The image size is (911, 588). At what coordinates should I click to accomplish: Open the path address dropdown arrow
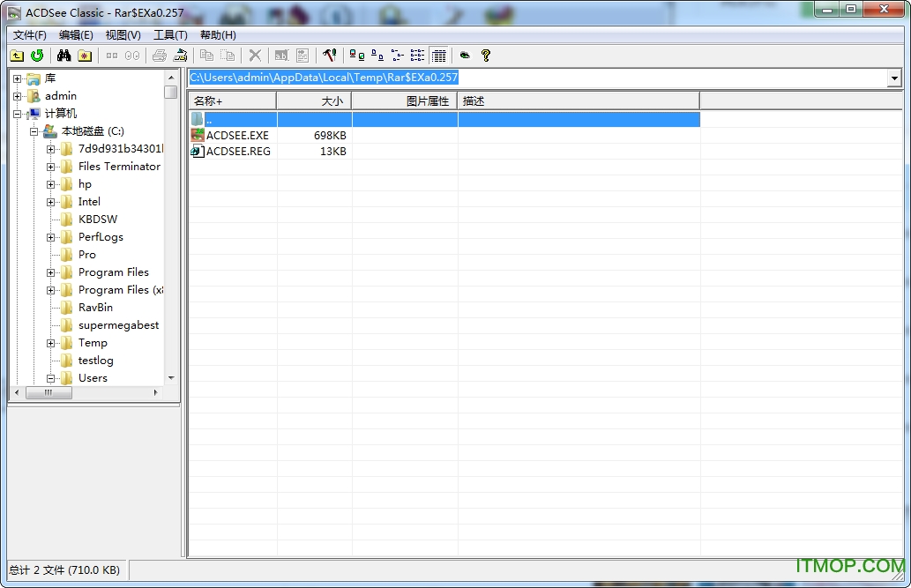894,78
